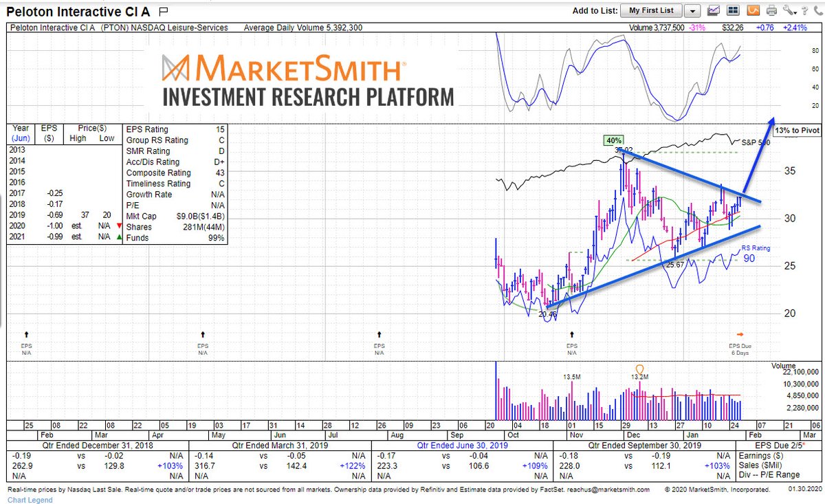Click the SMR Rating D row
The height and width of the screenshot is (504, 825).
[175, 151]
